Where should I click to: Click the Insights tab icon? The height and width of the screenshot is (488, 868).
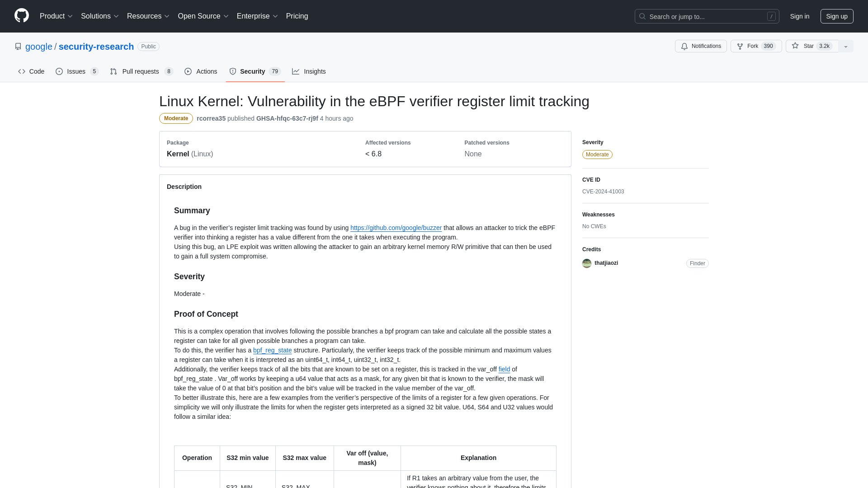click(x=296, y=71)
